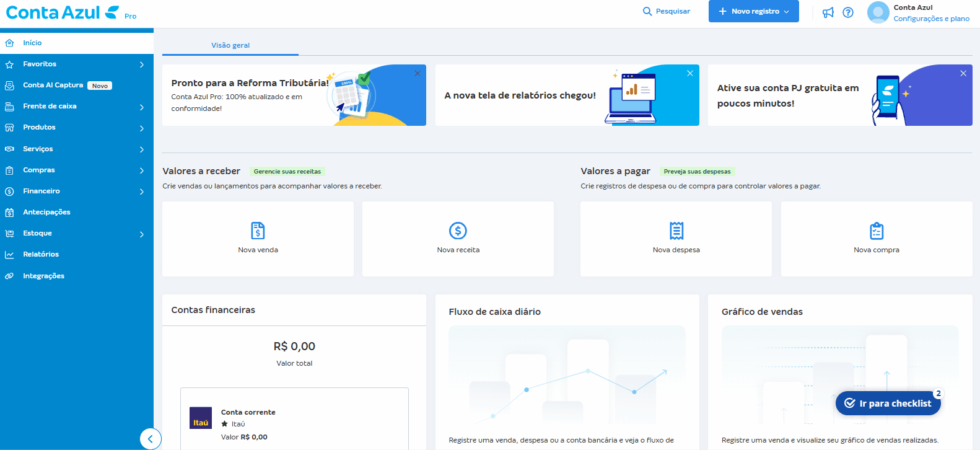Switch to the Visão geral tab
980x450 pixels.
[x=230, y=45]
